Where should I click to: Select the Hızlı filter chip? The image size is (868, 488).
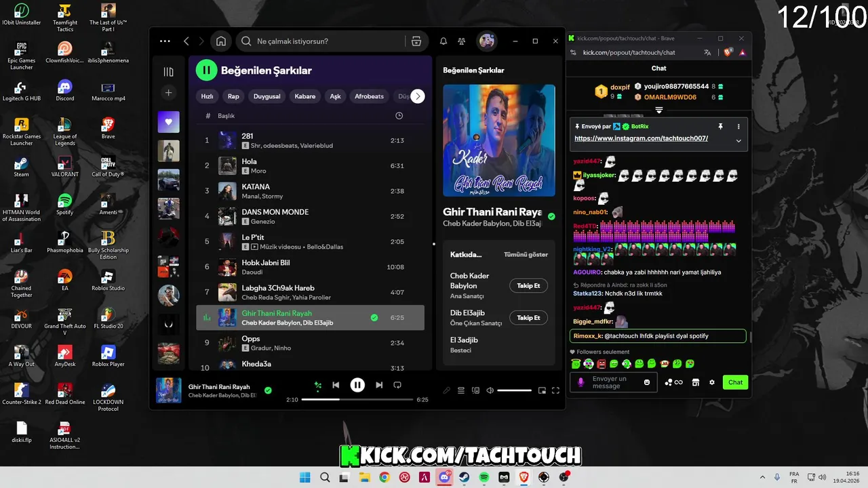(208, 96)
